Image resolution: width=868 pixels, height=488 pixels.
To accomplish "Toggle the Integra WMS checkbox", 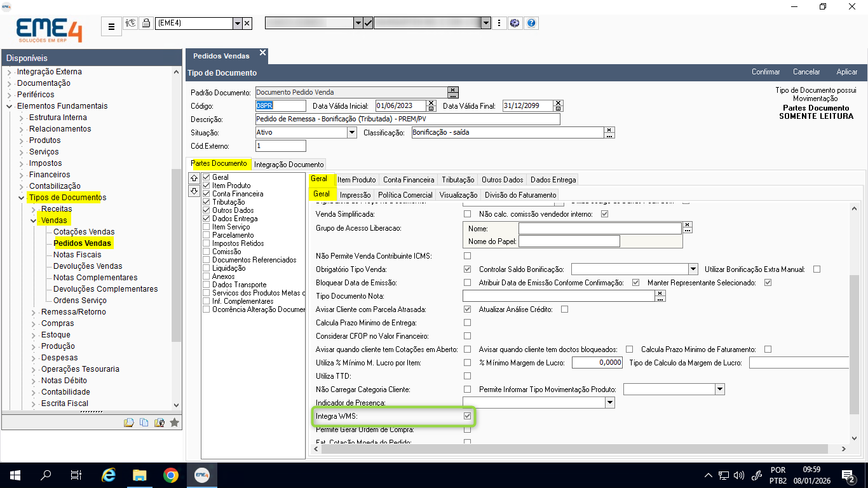I will pyautogui.click(x=468, y=416).
